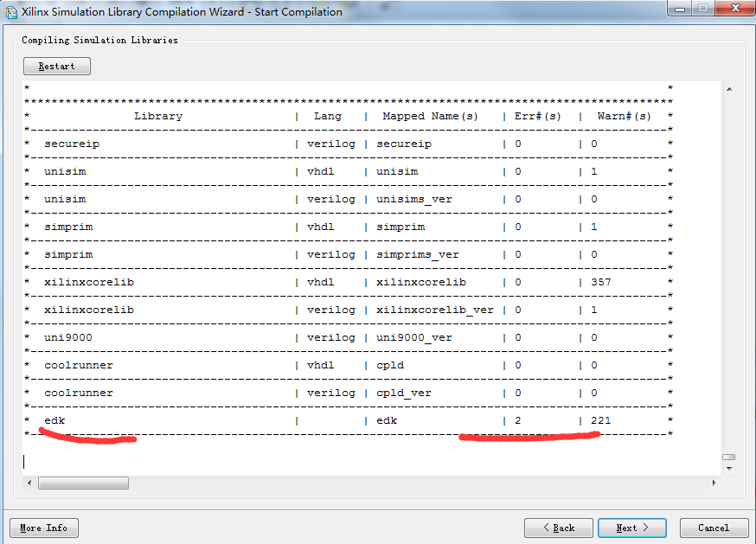This screenshot has width=756, height=544.
Task: Click the Restart button
Action: (x=57, y=66)
